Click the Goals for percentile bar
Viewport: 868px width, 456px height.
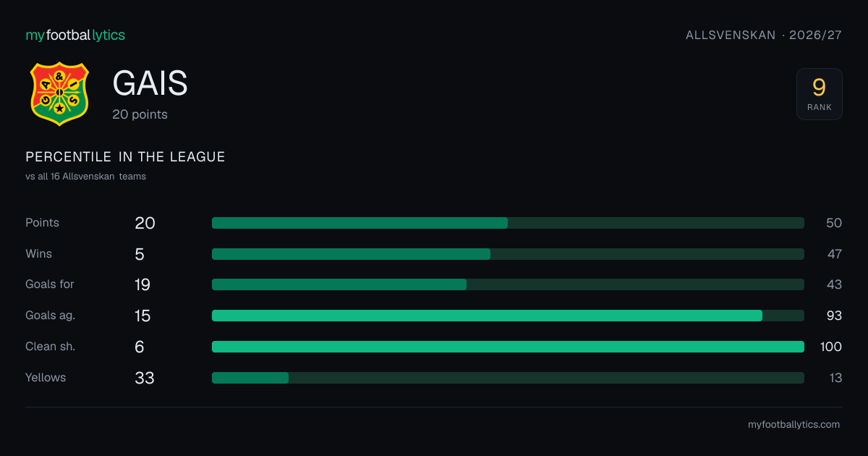508,284
